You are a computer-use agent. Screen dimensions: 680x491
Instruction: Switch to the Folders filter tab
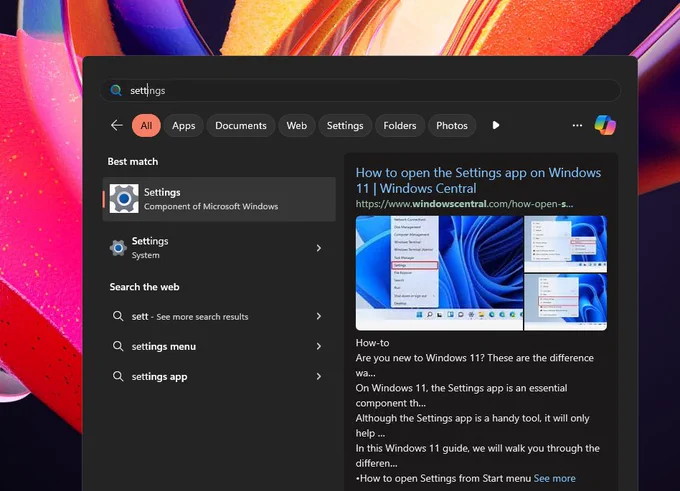pyautogui.click(x=400, y=125)
